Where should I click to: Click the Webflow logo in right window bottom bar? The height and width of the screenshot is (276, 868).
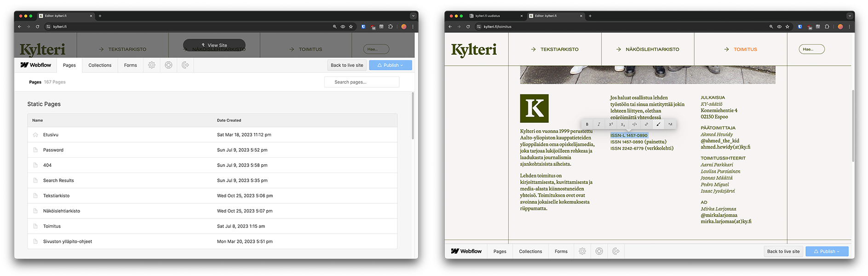click(466, 251)
